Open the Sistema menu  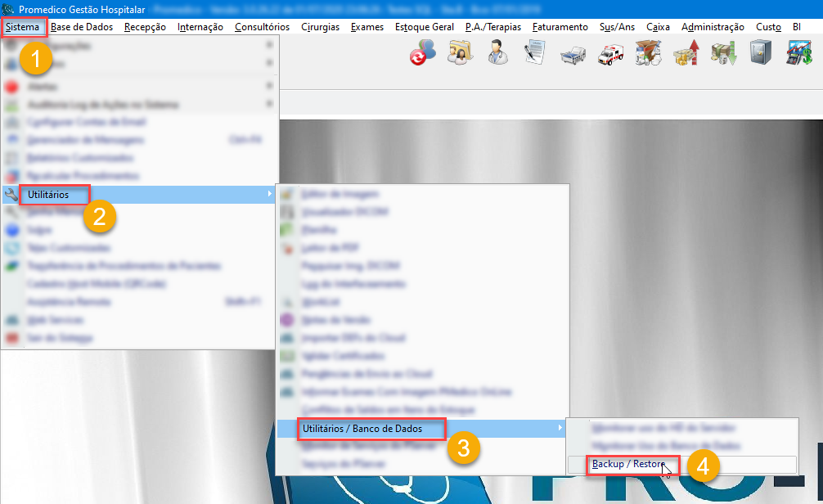click(22, 27)
